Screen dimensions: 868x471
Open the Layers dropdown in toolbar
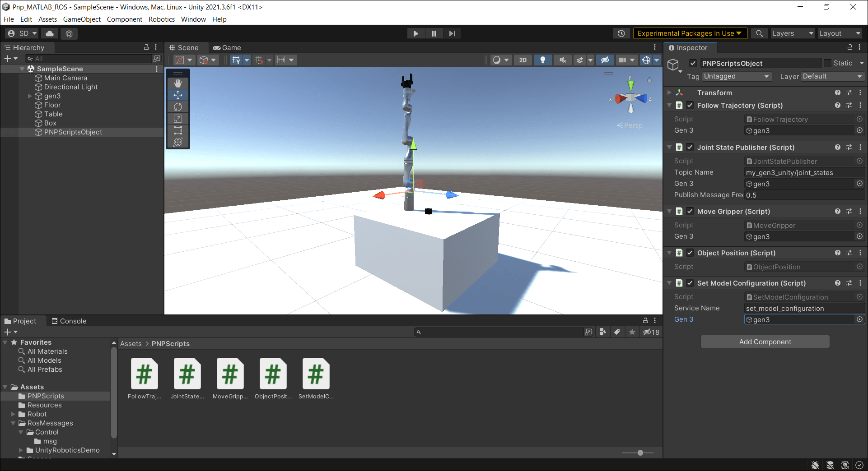coord(792,33)
